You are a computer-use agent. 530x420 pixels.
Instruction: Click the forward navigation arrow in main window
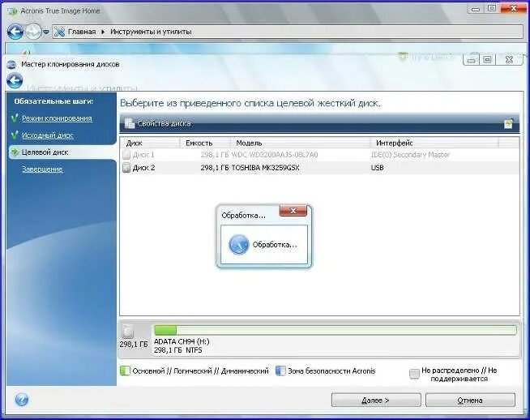[33, 32]
